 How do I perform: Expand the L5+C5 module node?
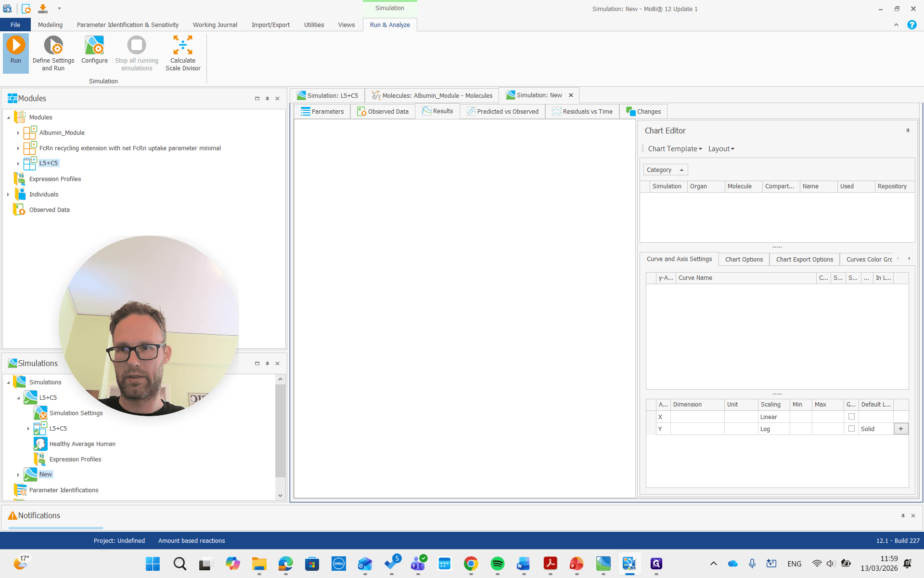(18, 164)
